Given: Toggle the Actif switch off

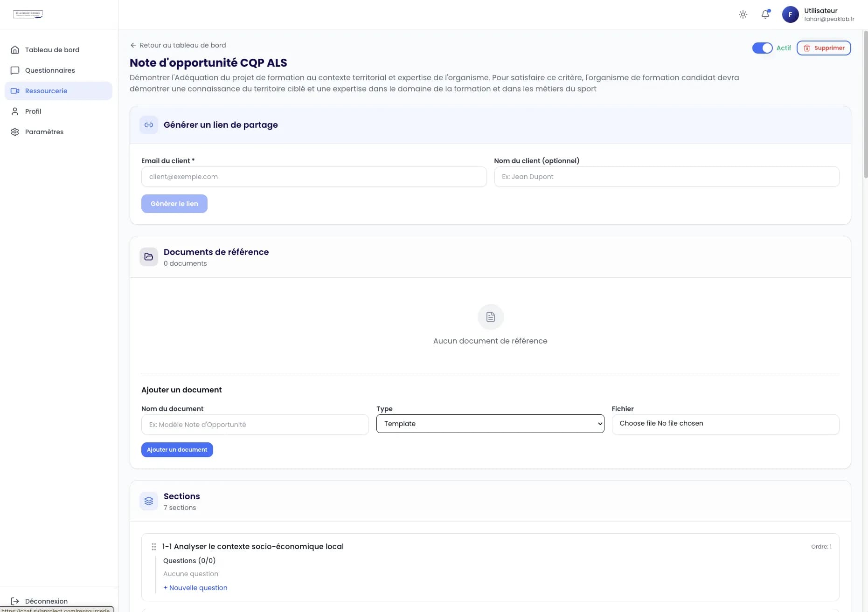Looking at the screenshot, I should [x=762, y=48].
